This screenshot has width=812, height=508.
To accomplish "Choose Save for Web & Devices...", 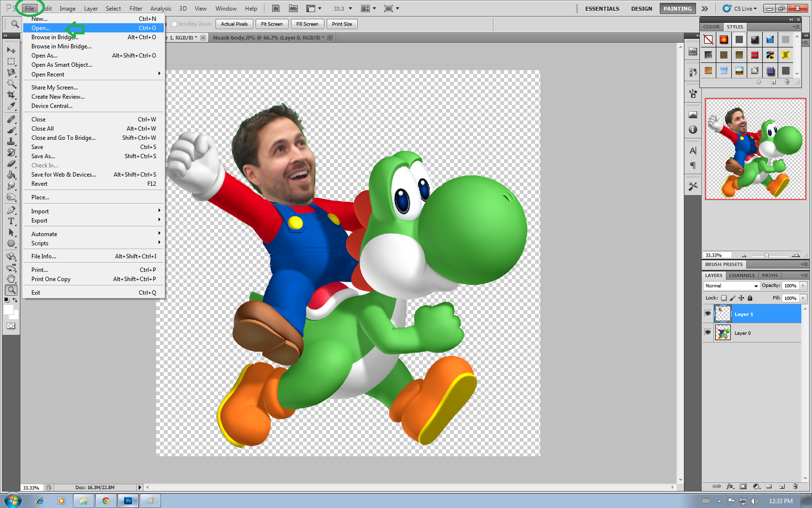I will click(x=94, y=174).
